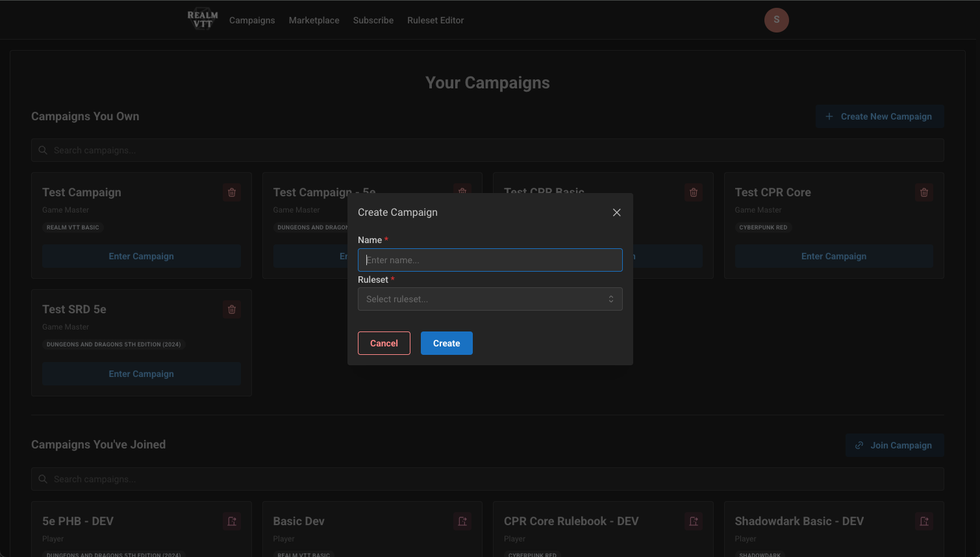This screenshot has width=980, height=557.
Task: Open the Campaigns nav item
Action: 252,20
